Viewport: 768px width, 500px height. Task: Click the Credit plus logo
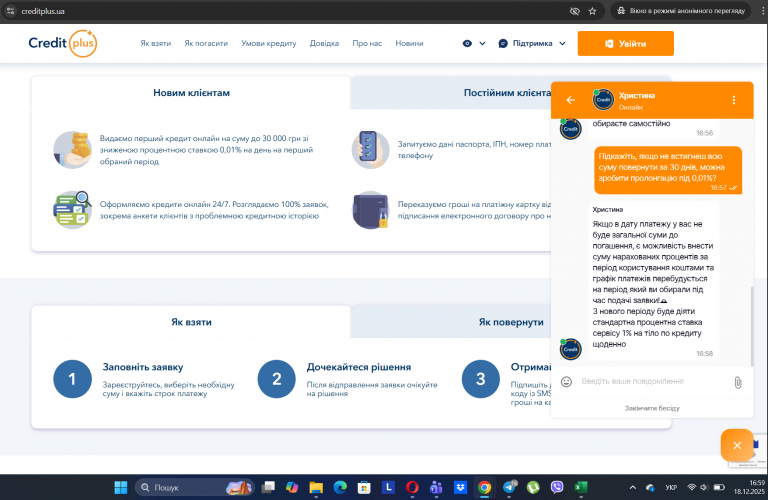63,44
